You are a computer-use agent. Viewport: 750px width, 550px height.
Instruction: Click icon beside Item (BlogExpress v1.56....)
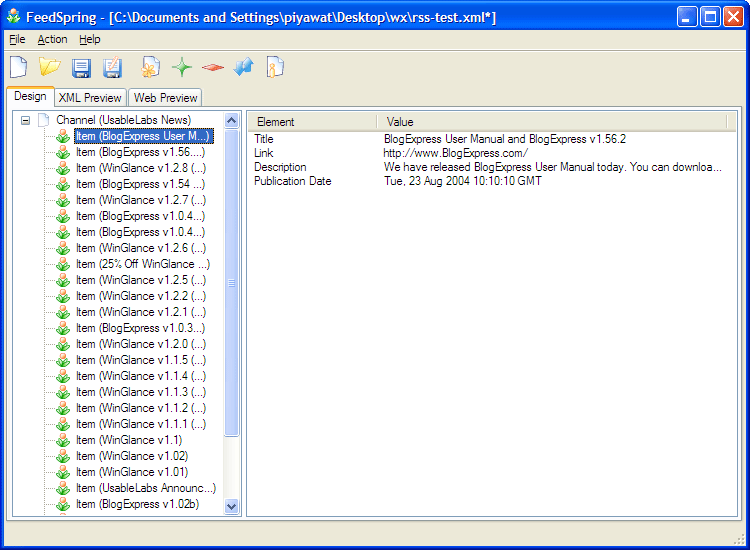pyautogui.click(x=63, y=152)
